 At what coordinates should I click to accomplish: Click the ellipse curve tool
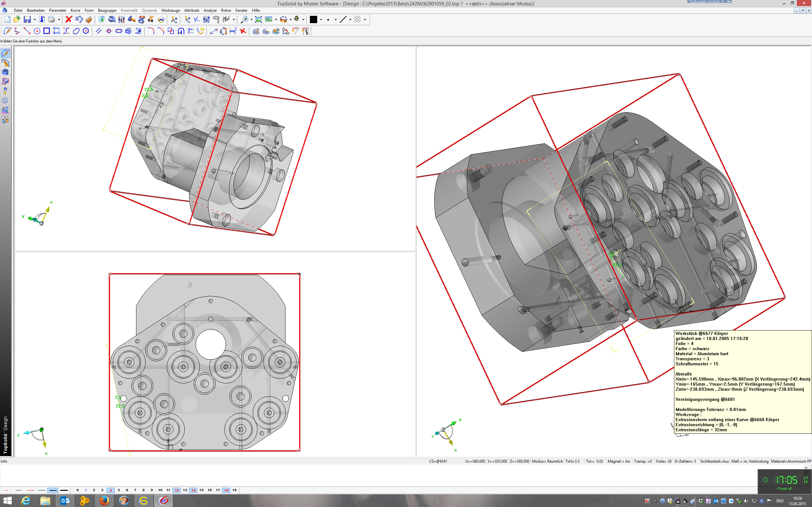[76, 31]
